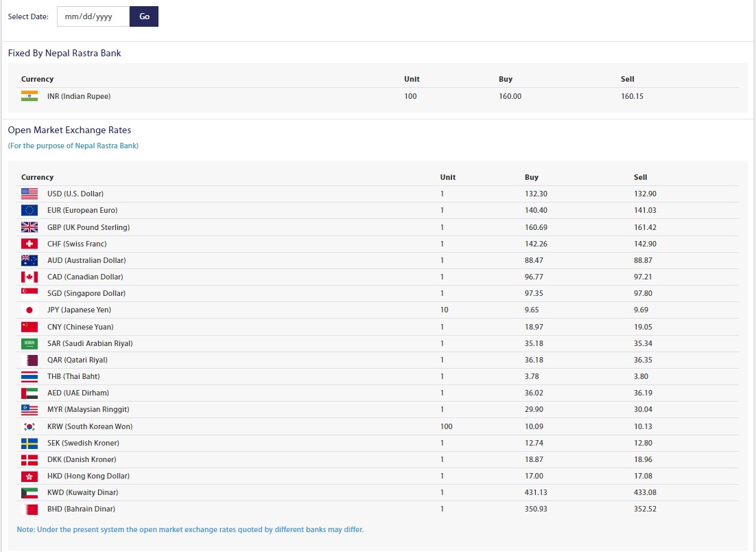Click 'HKD (Hong Kong Dollar)' currency name
The width and height of the screenshot is (756, 552).
coord(88,476)
